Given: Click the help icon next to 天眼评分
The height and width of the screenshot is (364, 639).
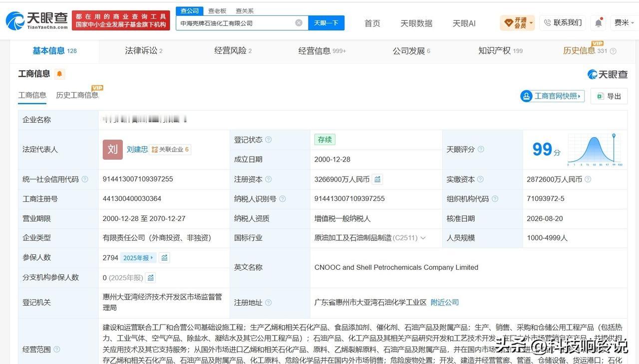Looking at the screenshot, I should [481, 150].
